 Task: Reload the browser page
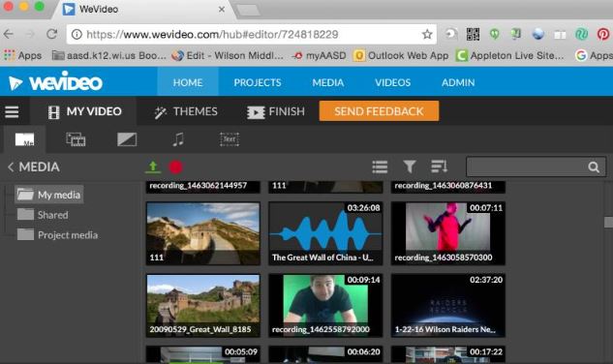coord(51,35)
